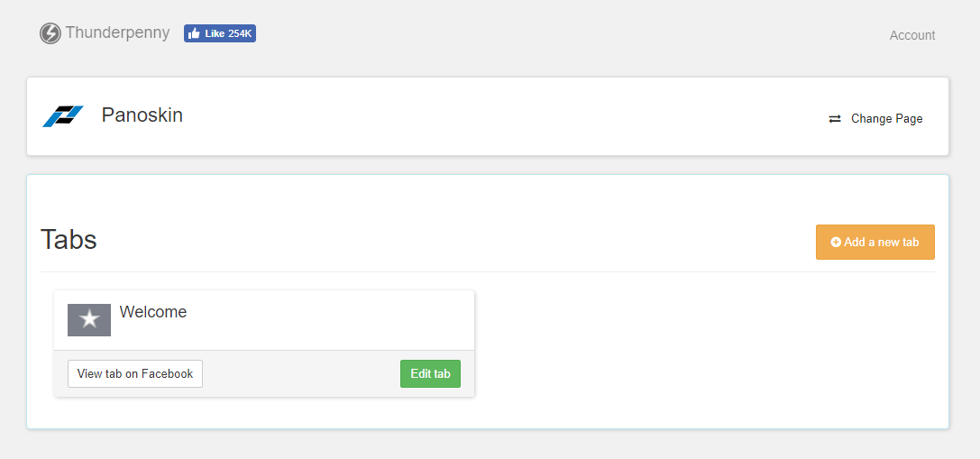Click the Tabs section heading
This screenshot has width=980, height=459.
click(x=69, y=240)
